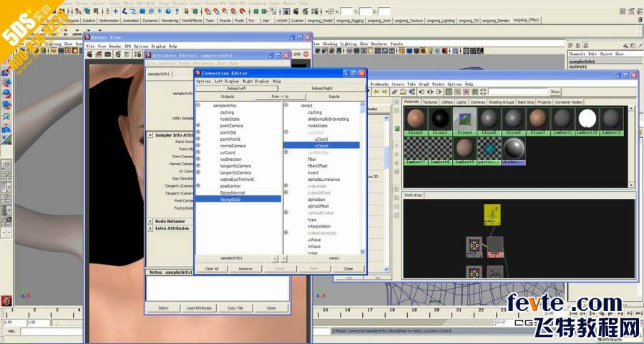Viewport: 644px width, 344px height.
Task: Open the IPR menu in Render View
Action: [128, 46]
